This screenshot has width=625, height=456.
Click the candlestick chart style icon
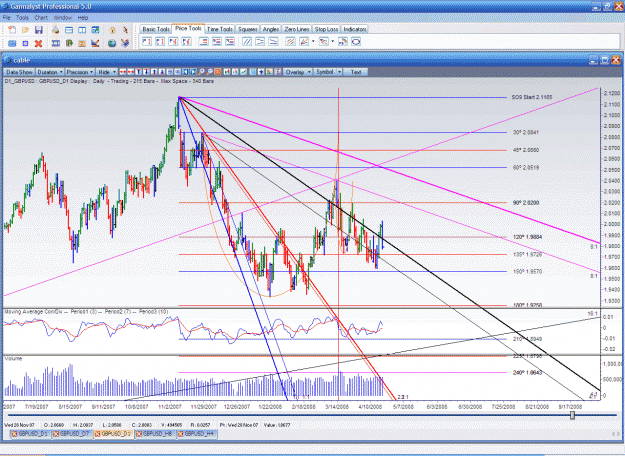[x=226, y=72]
